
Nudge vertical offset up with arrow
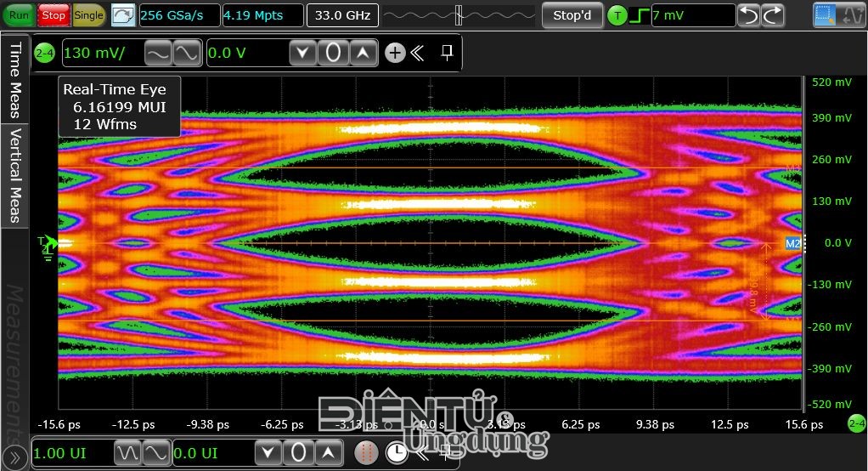tap(364, 54)
